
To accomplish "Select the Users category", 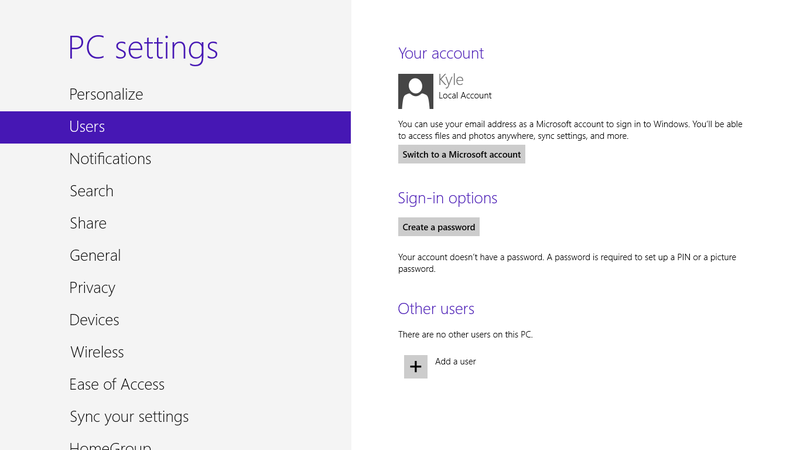I will (176, 127).
